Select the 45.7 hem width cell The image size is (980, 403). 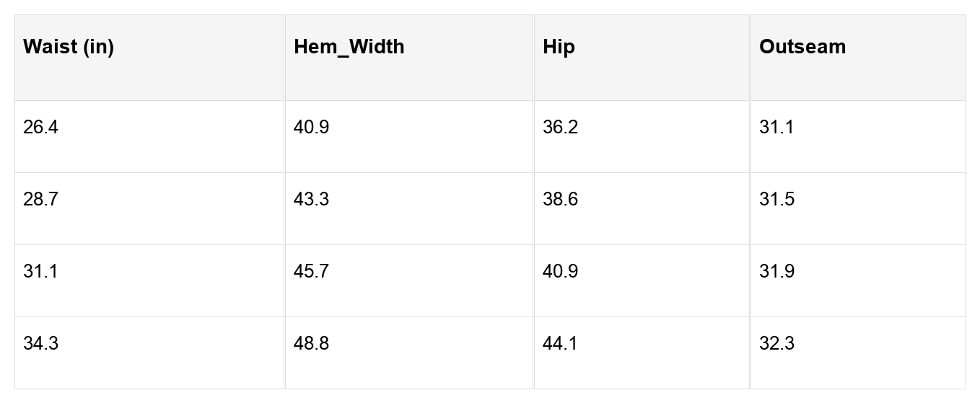coord(311,272)
